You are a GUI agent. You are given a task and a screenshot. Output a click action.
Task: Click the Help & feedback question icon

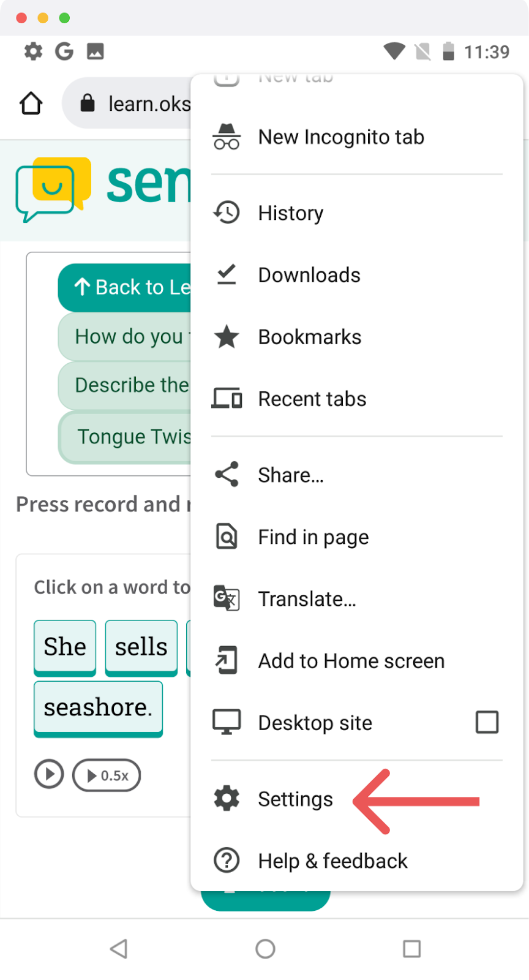[227, 861]
